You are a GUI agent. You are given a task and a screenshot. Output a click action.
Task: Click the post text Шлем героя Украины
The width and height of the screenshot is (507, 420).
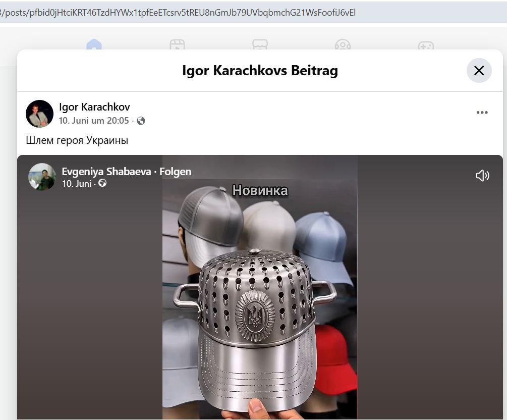coord(77,140)
